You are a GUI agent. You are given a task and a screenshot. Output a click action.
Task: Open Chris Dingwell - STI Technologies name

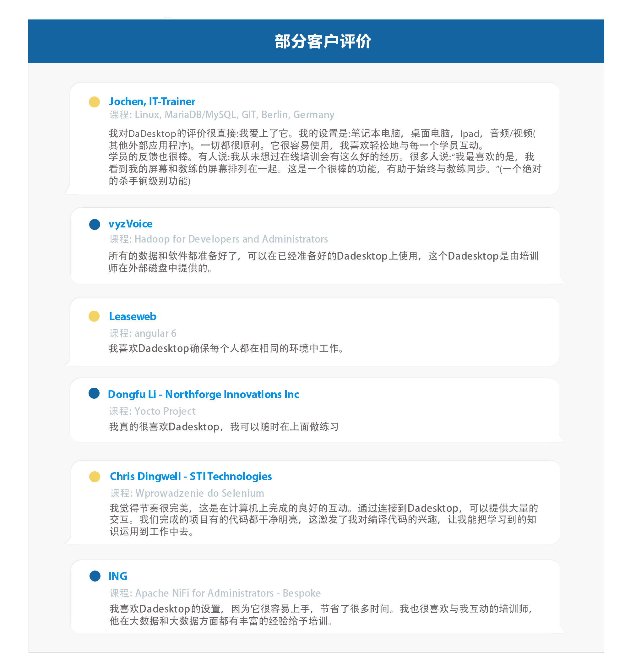click(191, 476)
